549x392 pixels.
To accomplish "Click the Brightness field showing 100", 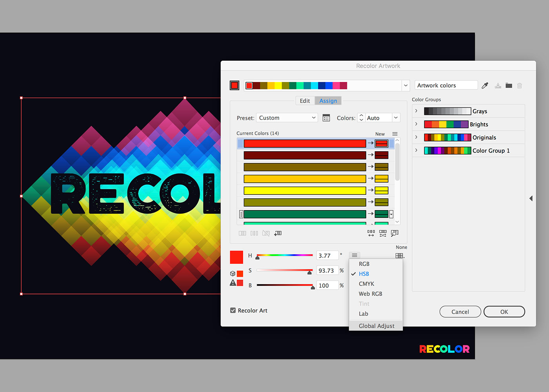I will (327, 285).
